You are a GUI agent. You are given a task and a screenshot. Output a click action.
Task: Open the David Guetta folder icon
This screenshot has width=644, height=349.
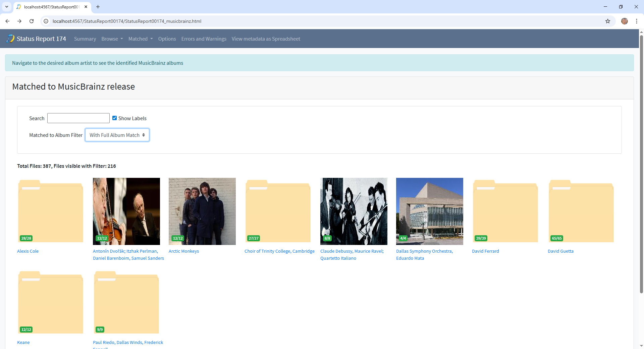(581, 211)
